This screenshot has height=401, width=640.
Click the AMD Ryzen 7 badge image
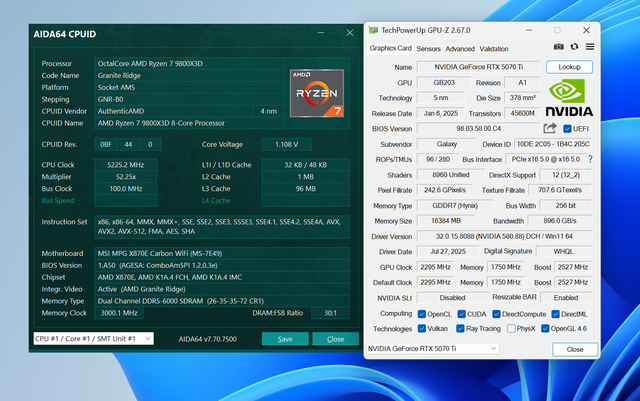(317, 93)
